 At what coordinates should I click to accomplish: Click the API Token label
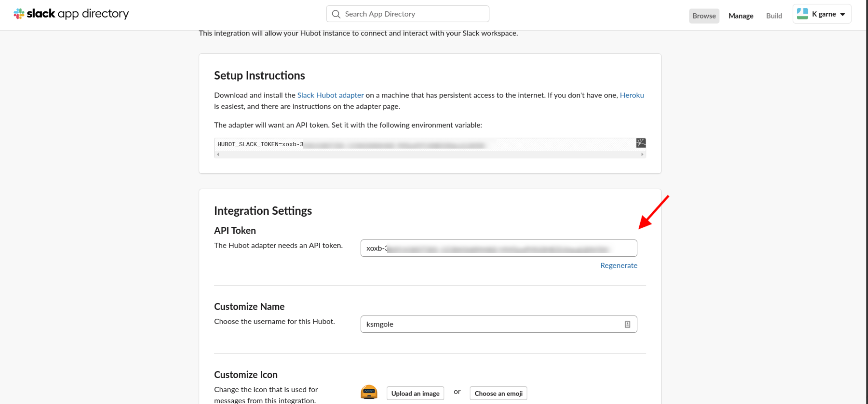[235, 230]
